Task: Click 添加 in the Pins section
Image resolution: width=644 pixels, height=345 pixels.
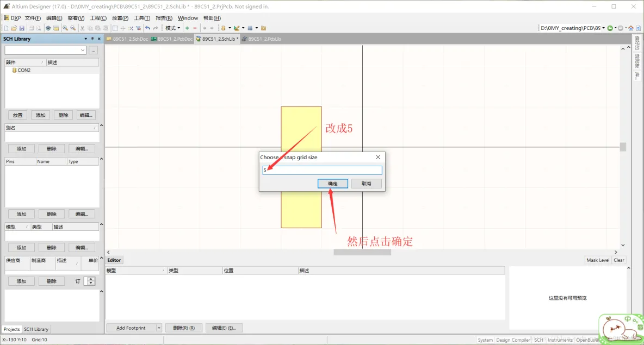Action: coord(21,214)
